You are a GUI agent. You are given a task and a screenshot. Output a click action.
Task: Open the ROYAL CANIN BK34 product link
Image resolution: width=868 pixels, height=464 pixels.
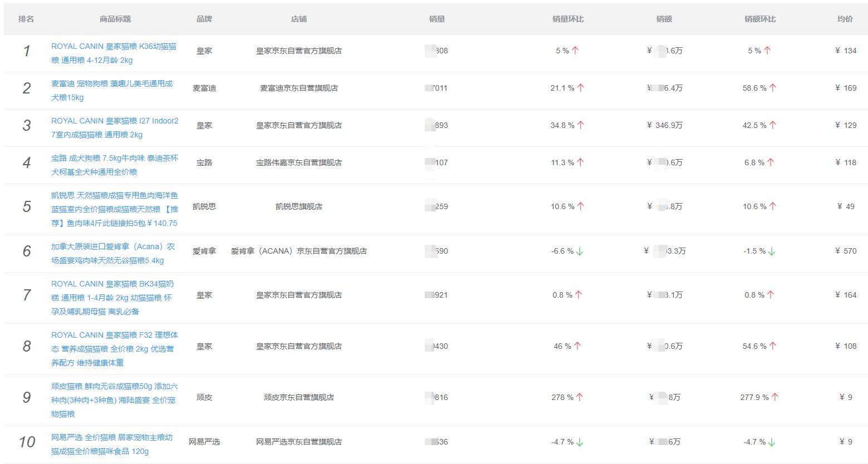[x=112, y=298]
